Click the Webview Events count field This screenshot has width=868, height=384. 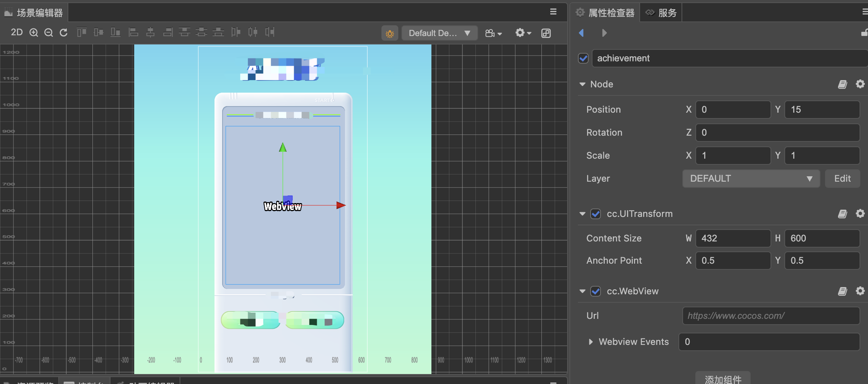coord(769,342)
